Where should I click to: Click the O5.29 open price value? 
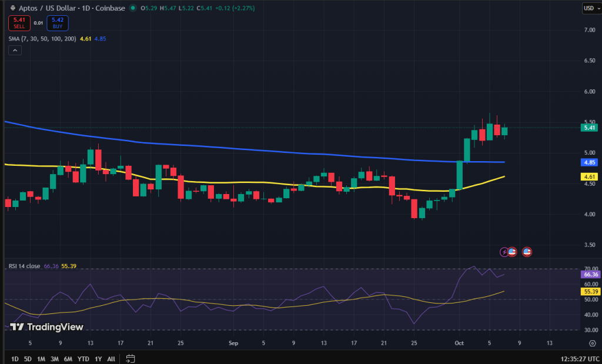click(x=148, y=8)
